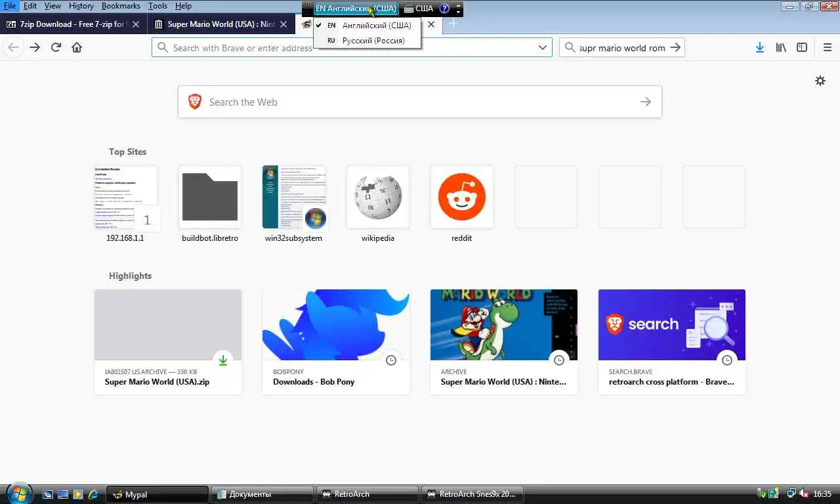Viewport: 840px width, 504px height.
Task: Open the Windows Start orb
Action: pyautogui.click(x=18, y=493)
